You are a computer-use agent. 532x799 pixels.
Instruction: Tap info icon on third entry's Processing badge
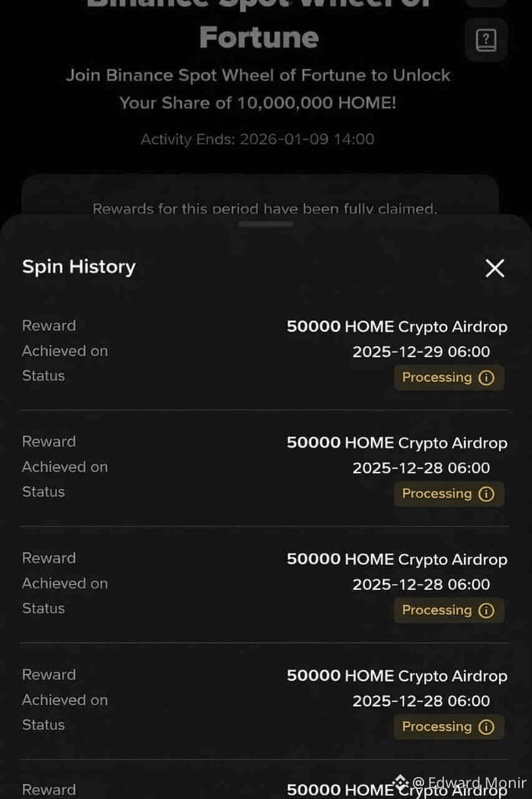486,610
